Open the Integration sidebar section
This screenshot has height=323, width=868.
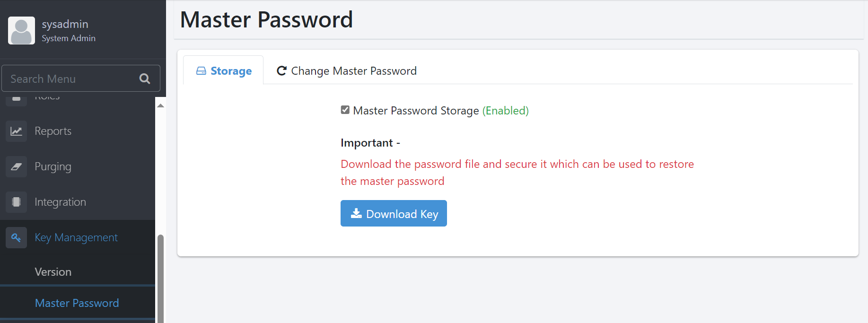tap(60, 202)
